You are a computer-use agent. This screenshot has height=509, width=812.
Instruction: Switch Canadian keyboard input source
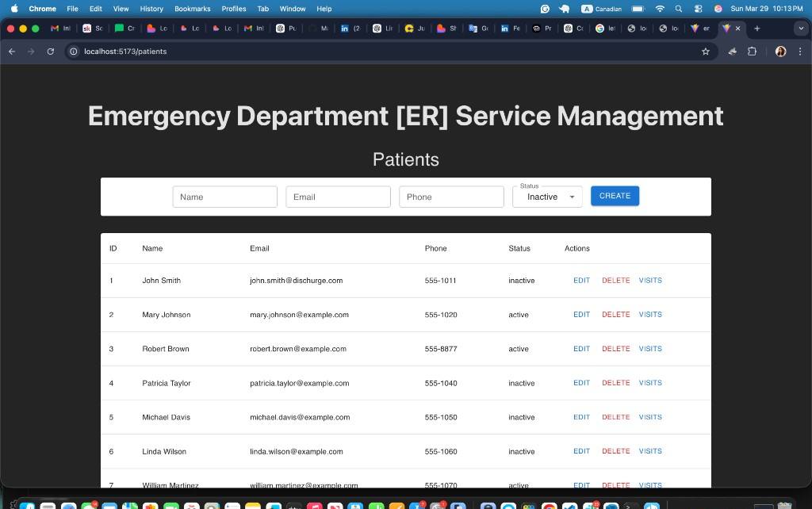(602, 9)
